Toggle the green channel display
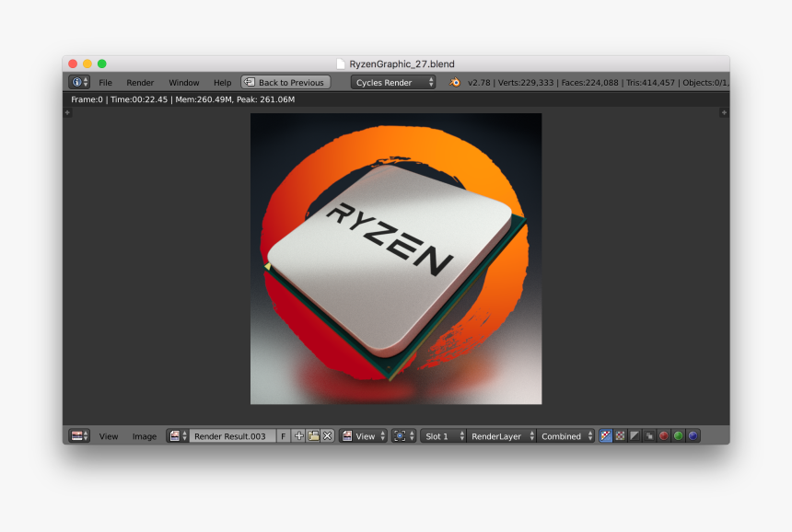Screen dimensions: 792x532 coord(677,435)
